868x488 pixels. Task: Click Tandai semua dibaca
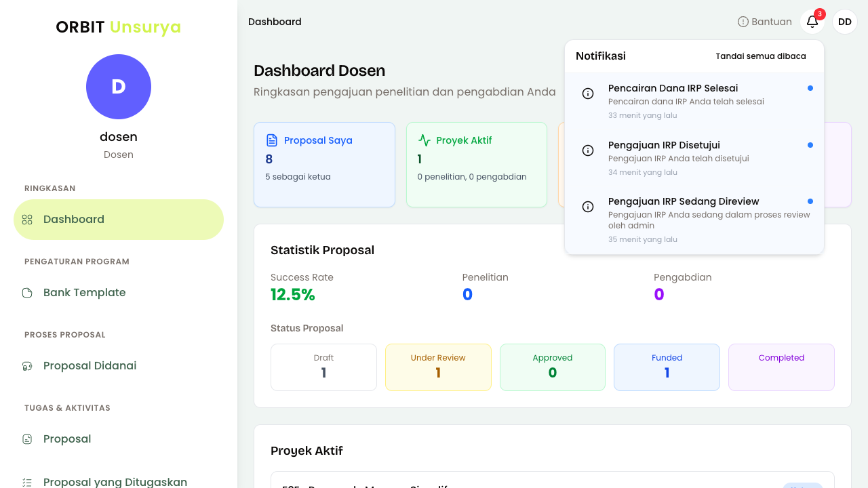coord(761,56)
